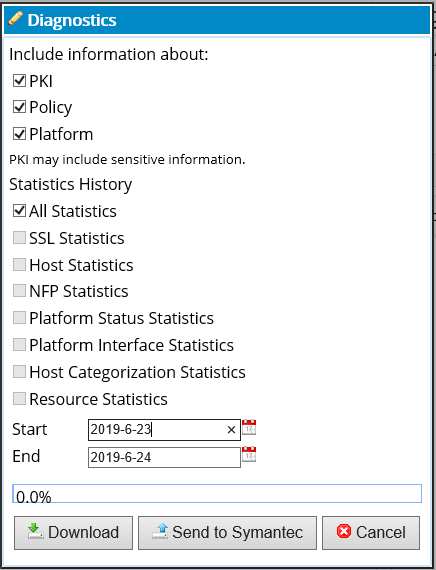Uncheck the PKI checkbox
This screenshot has width=436, height=570.
19,80
